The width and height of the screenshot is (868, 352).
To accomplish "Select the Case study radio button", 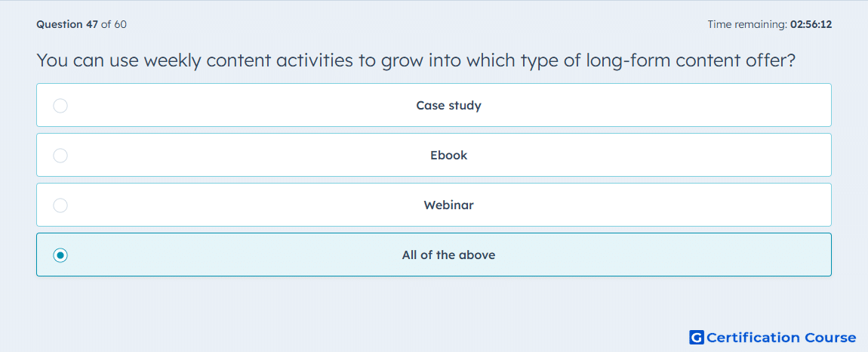I will point(60,105).
